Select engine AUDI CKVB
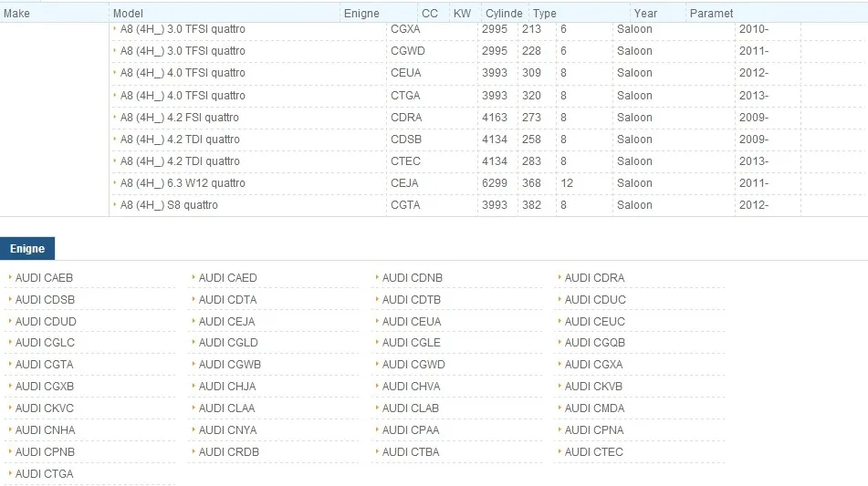 [x=593, y=387]
